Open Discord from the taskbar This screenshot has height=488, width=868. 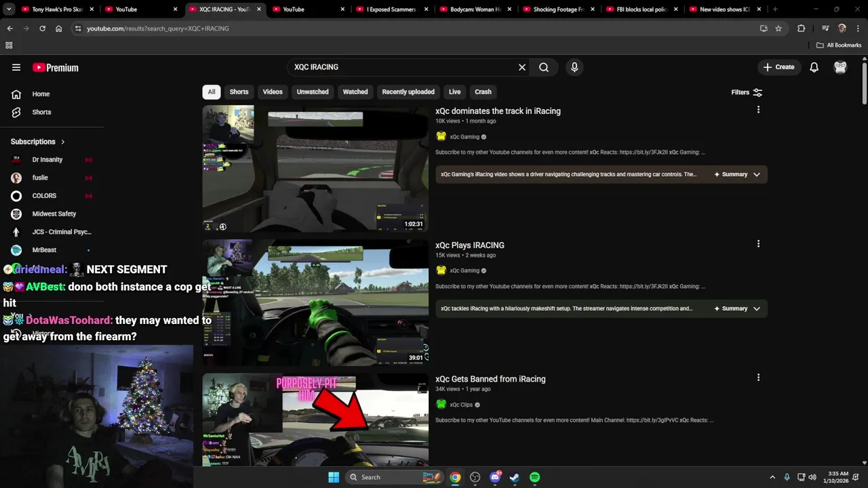point(496,477)
